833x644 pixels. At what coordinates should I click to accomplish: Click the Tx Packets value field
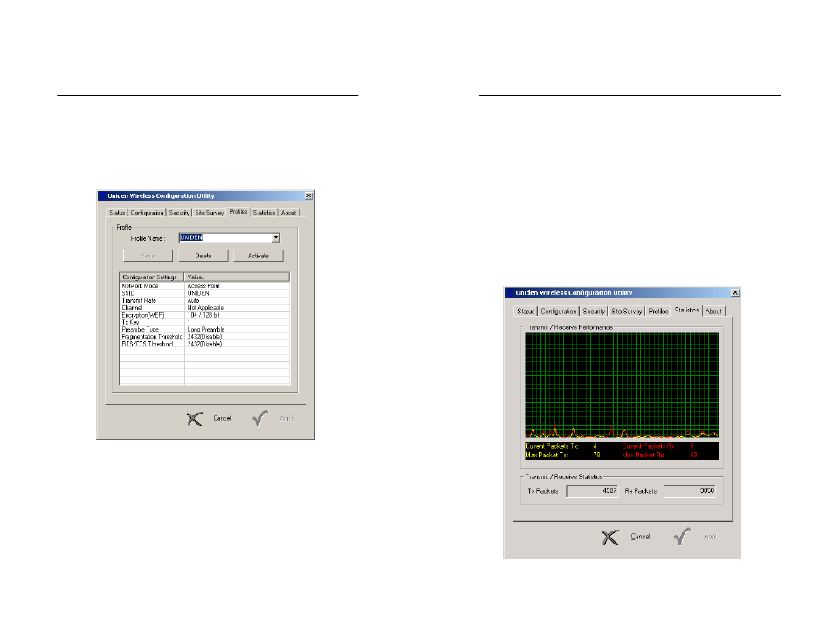[592, 491]
